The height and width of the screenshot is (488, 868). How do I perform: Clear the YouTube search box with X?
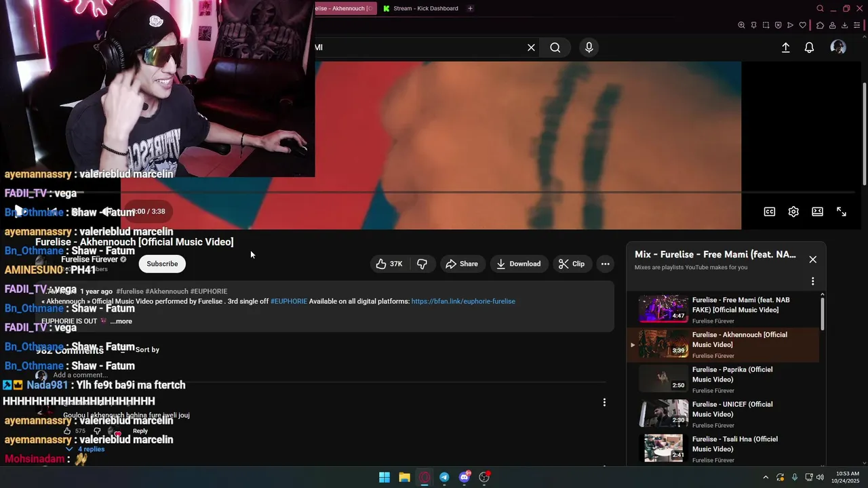coord(531,47)
